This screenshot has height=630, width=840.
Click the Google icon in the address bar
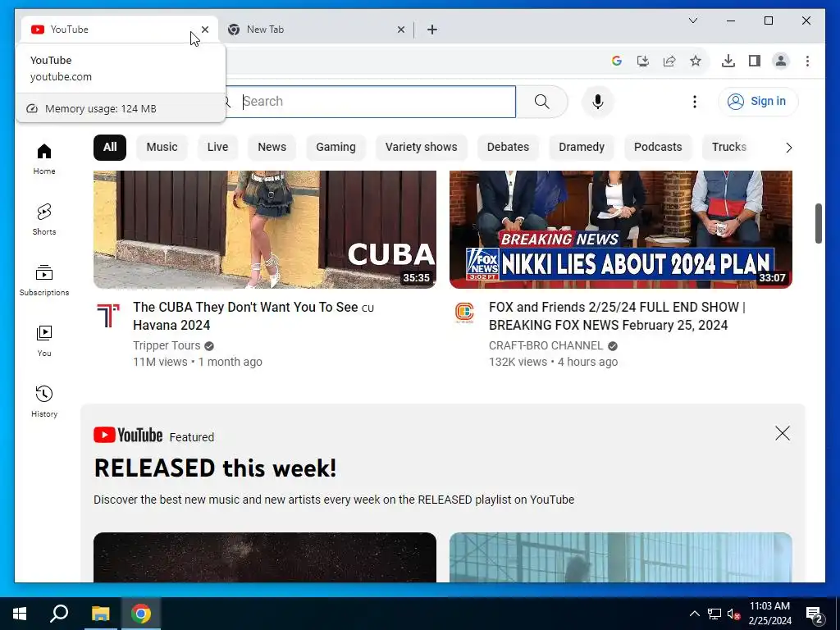click(617, 61)
